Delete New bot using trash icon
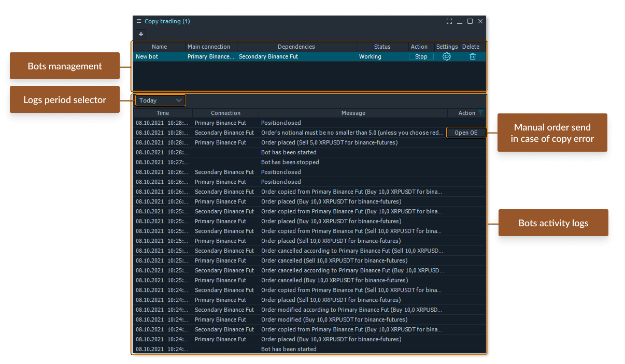The width and height of the screenshot is (625, 364). tap(472, 56)
